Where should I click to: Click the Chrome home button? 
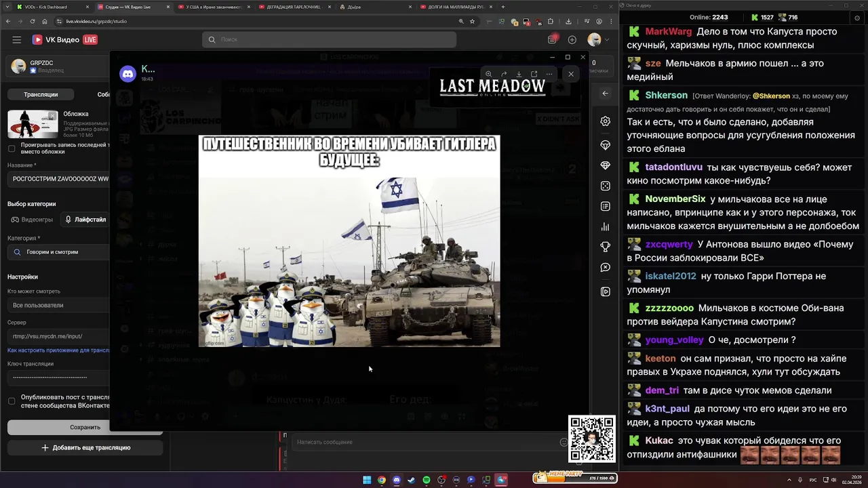(46, 21)
